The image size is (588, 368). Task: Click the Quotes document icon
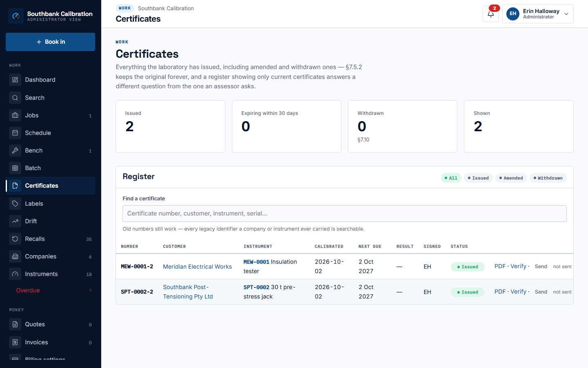[15, 324]
